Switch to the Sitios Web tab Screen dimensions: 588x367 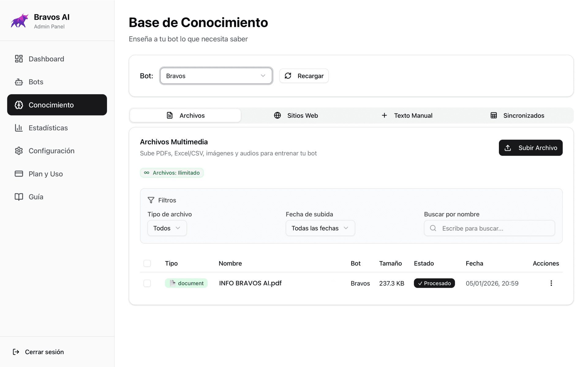tap(296, 115)
